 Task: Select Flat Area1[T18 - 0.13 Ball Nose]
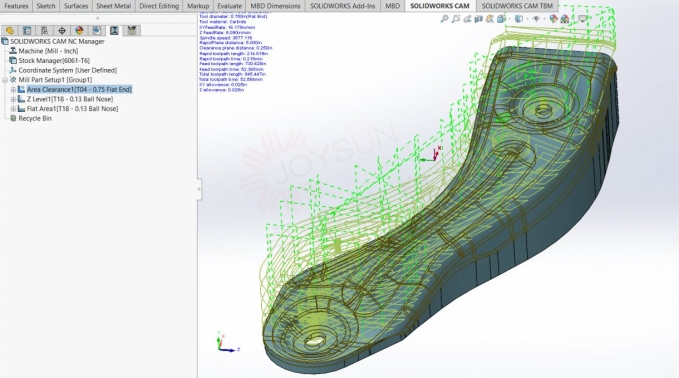coord(72,109)
